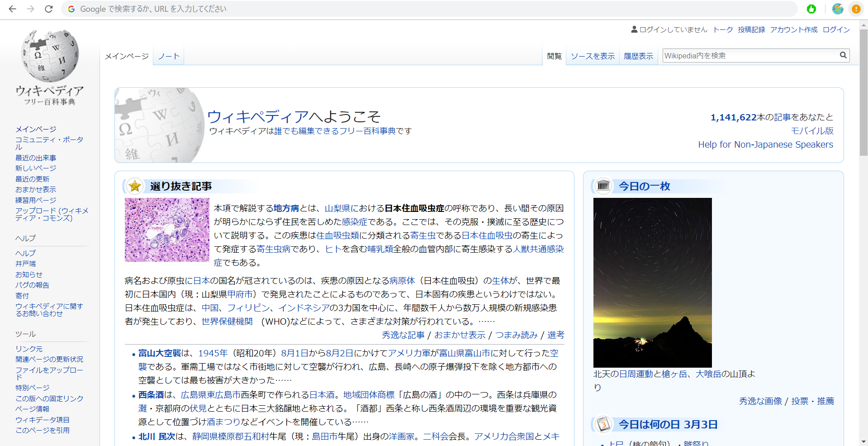Click the magnifier search icon in Wikipedia search
Viewport: 868px width, 446px height.
(x=843, y=55)
